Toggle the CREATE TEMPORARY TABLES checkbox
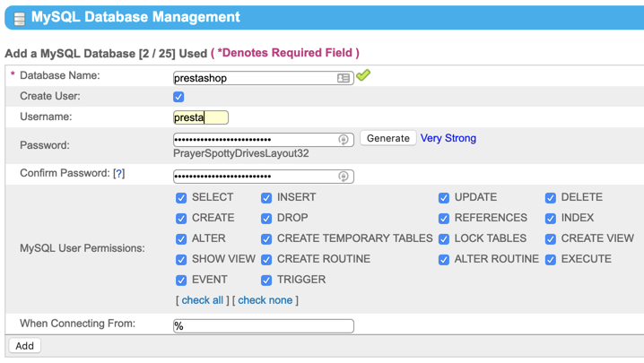This screenshot has height=363, width=644. (266, 239)
